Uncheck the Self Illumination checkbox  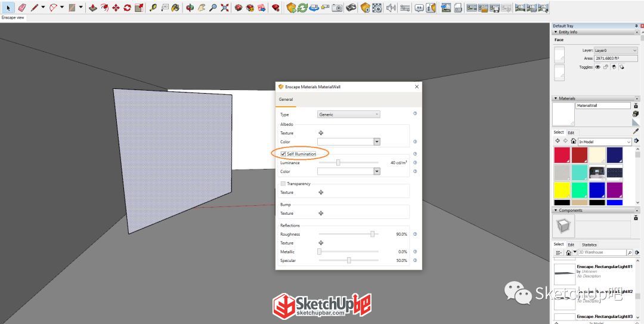tap(283, 154)
